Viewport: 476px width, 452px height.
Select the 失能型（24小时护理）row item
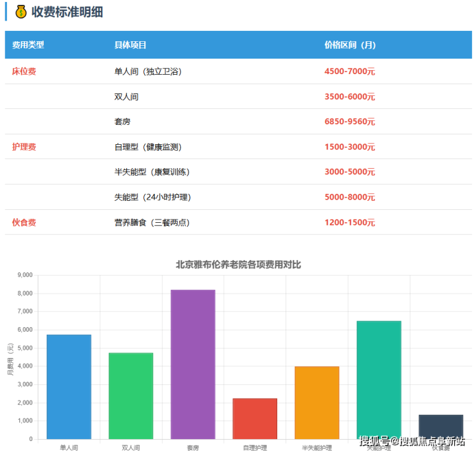click(152, 197)
